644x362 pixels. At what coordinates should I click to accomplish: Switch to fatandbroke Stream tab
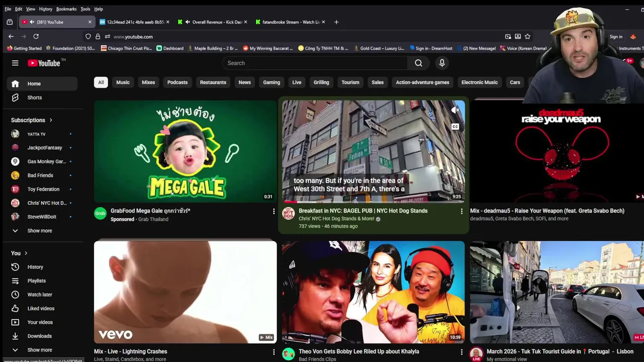290,22
